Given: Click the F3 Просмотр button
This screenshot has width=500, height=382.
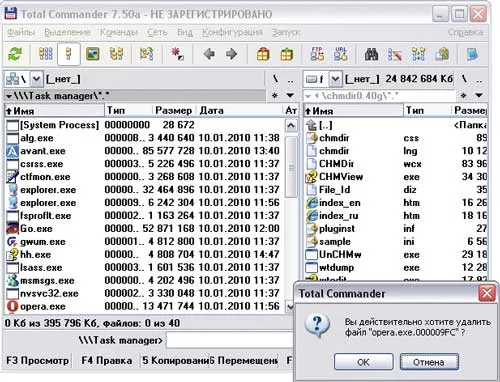Looking at the screenshot, I should [37, 361].
